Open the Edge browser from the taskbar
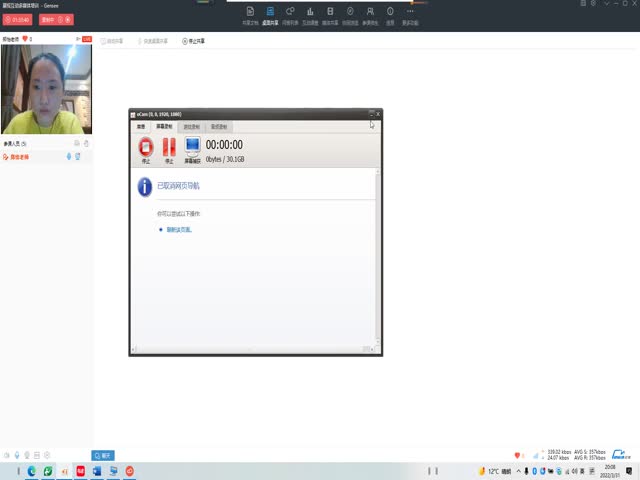This screenshot has width=640, height=480. pyautogui.click(x=32, y=471)
